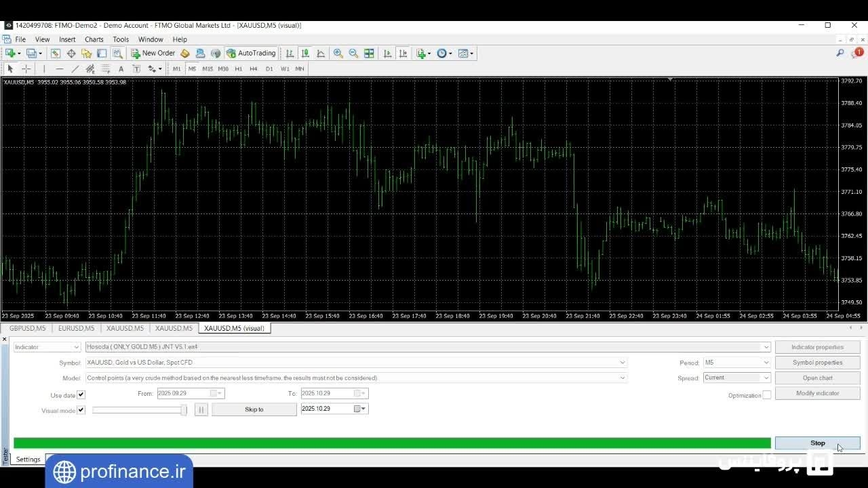
Task: Click the Zoom In magnifier icon
Action: (x=338, y=53)
